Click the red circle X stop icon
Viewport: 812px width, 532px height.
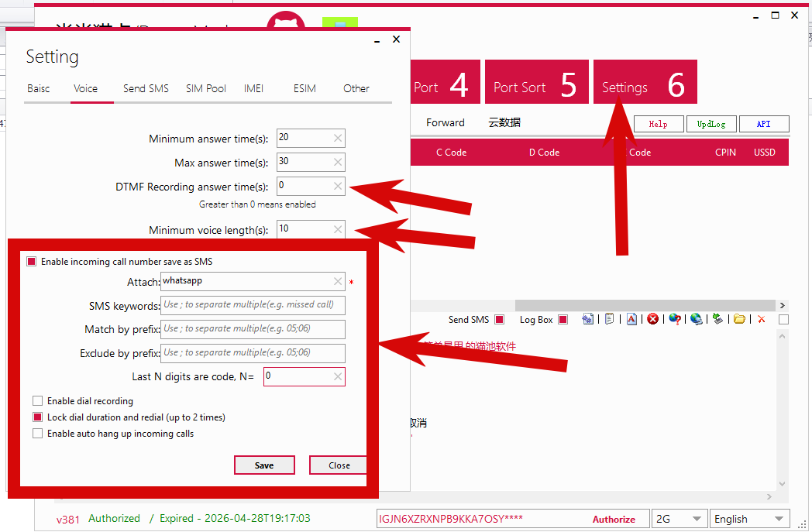tap(653, 319)
